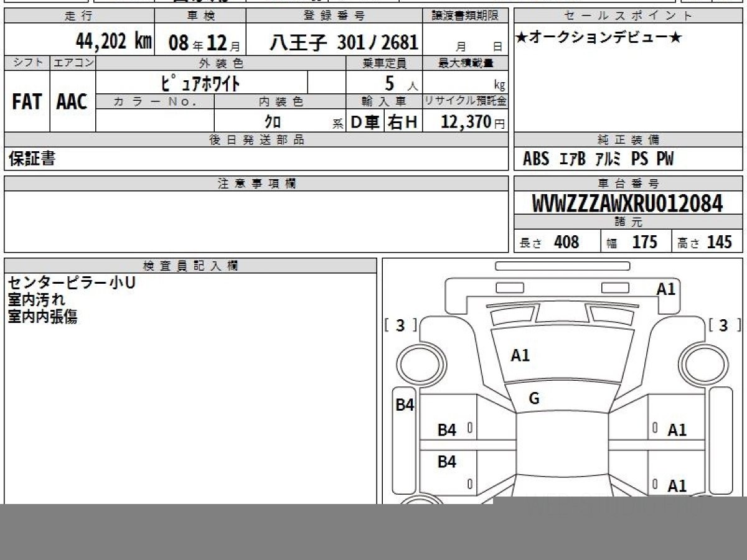Click the 純正装備 header

click(629, 140)
